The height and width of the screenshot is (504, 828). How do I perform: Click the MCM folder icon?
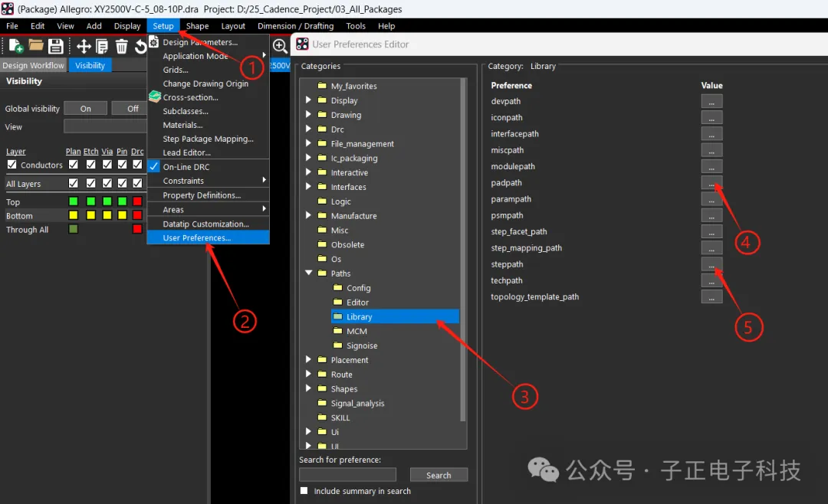pyautogui.click(x=338, y=331)
